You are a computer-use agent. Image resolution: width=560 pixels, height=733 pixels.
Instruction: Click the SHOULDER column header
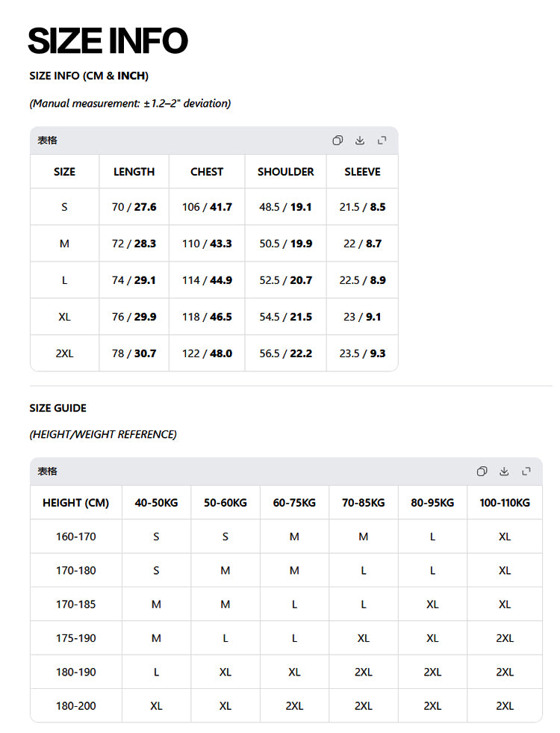click(286, 172)
